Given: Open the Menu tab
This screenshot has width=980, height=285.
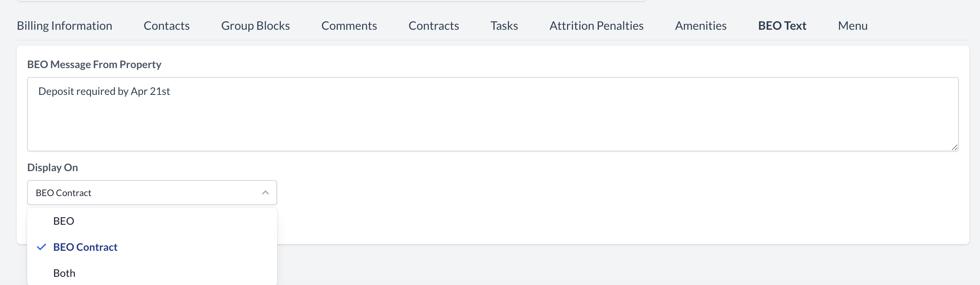Looking at the screenshot, I should [x=852, y=26].
